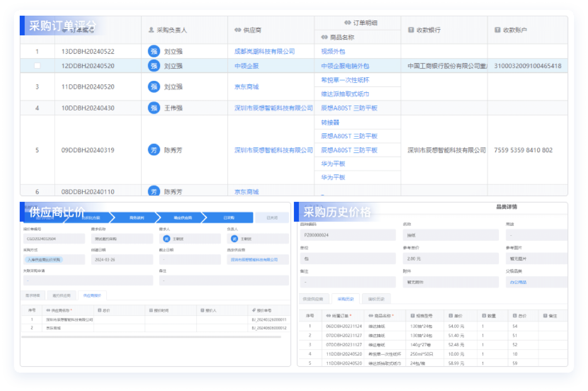The image size is (588, 391).
Task: Click the 创建日期 field showing 2024-03-26
Action: tap(122, 260)
